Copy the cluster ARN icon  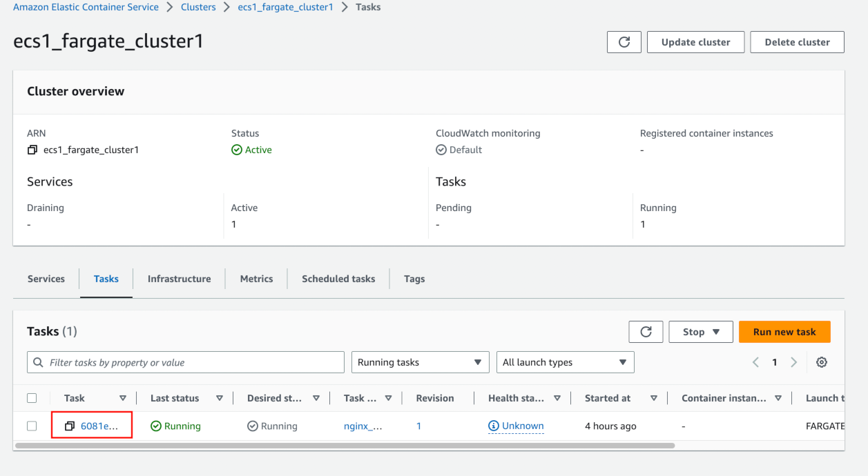[x=32, y=150]
